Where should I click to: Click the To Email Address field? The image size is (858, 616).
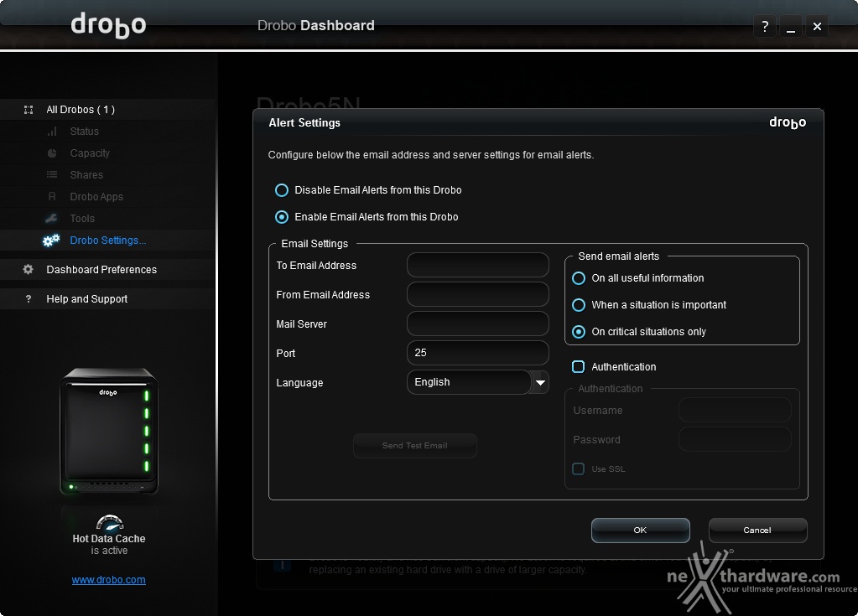[x=478, y=265]
